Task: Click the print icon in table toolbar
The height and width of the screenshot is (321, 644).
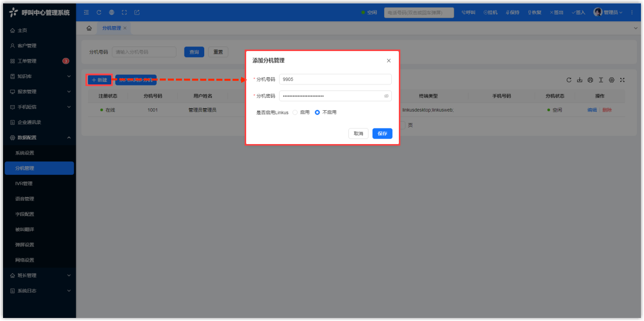Action: (590, 80)
